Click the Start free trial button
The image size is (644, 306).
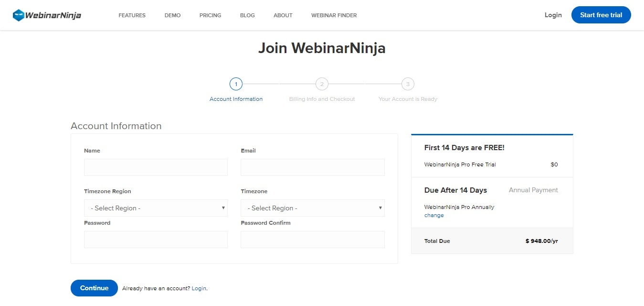601,15
